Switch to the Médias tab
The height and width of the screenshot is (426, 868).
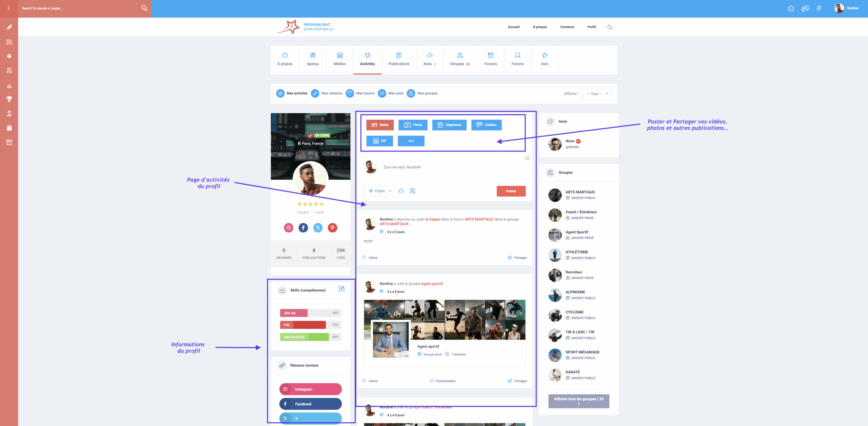pos(339,59)
